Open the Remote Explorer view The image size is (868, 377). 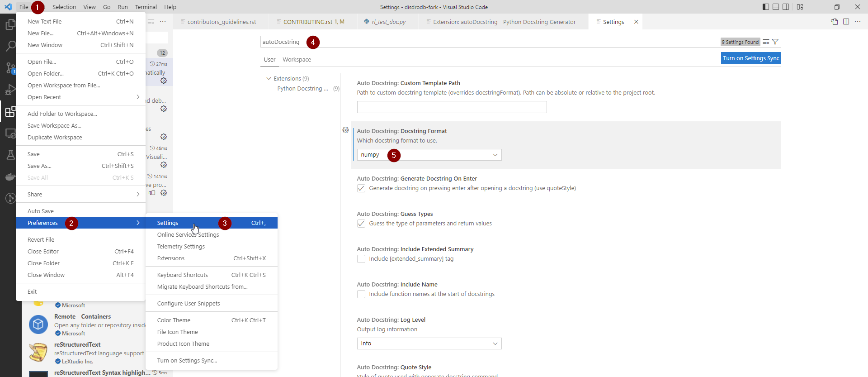[10, 133]
